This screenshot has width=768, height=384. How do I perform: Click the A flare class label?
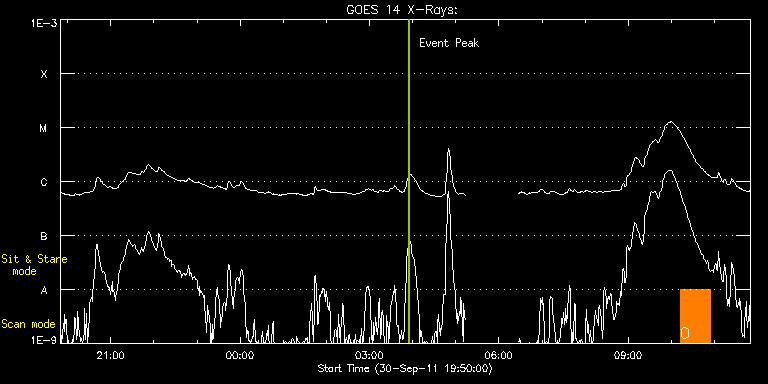click(x=44, y=290)
